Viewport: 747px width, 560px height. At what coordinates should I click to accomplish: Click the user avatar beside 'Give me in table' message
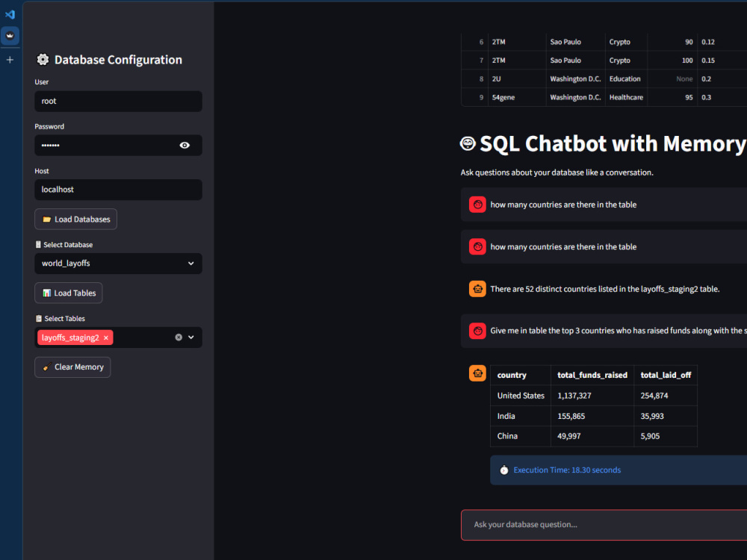tap(477, 331)
